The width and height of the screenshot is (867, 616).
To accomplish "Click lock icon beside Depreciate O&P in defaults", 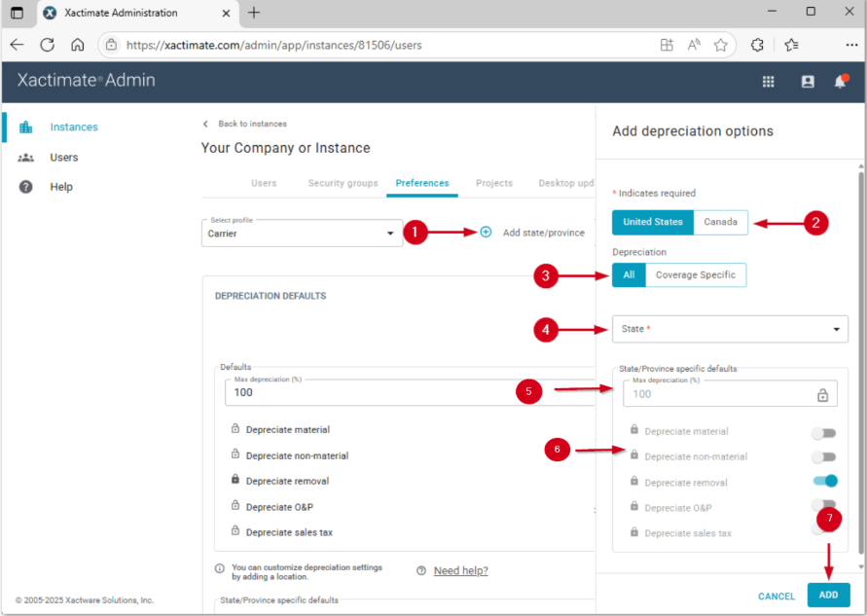I will click(x=235, y=505).
